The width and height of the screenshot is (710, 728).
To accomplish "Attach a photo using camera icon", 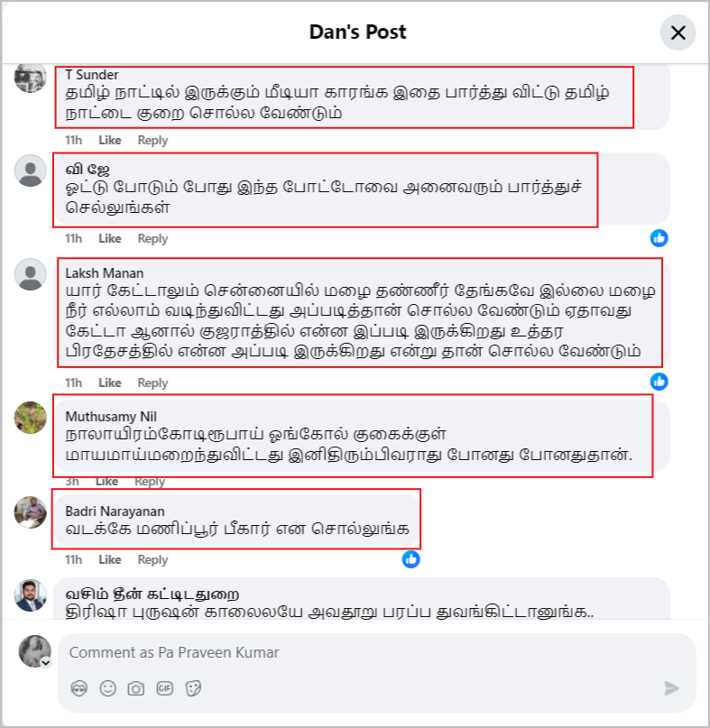I will tap(136, 688).
